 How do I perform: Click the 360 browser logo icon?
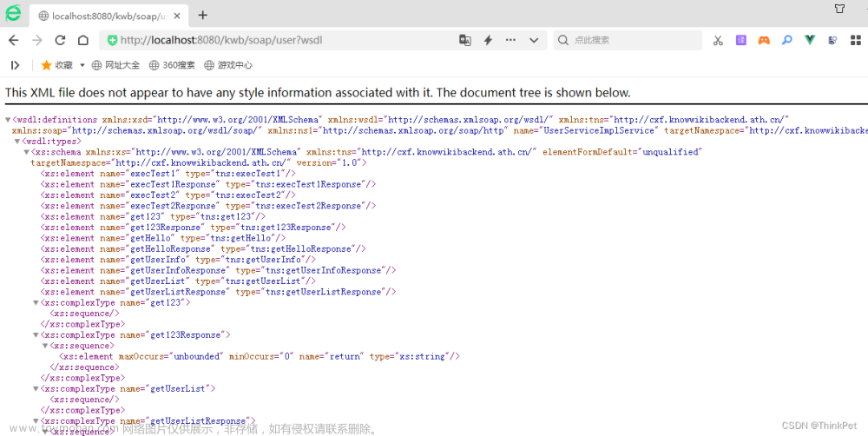(x=13, y=13)
